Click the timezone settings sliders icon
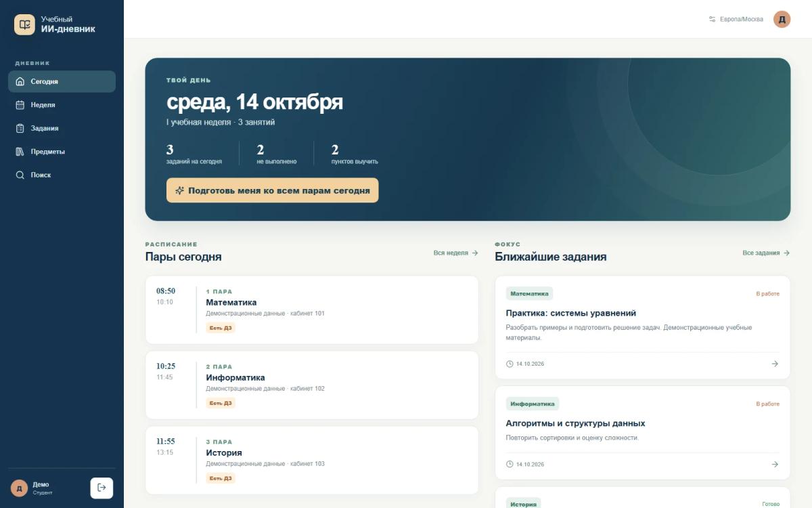Screen dimensions: 812x508 [x=712, y=19]
